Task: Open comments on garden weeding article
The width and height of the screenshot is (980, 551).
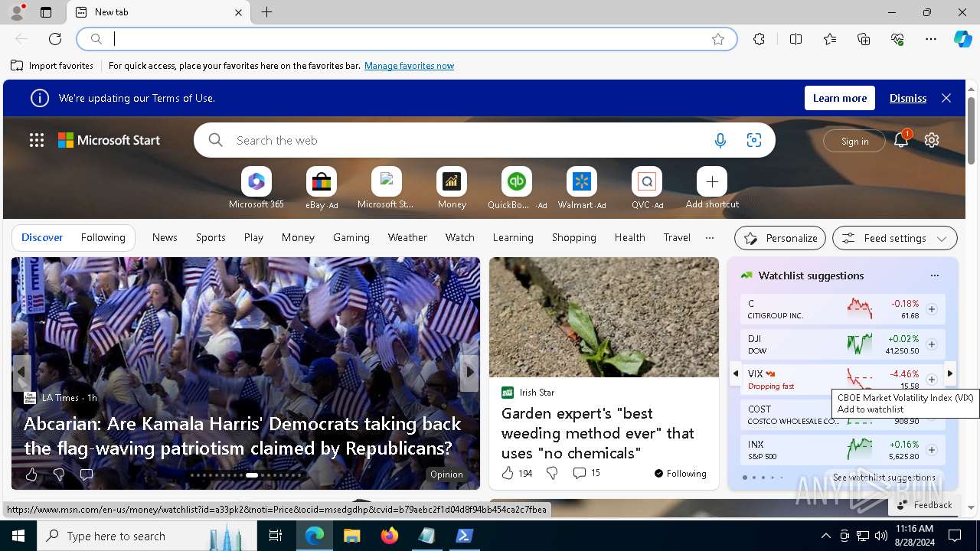Action: pos(586,473)
